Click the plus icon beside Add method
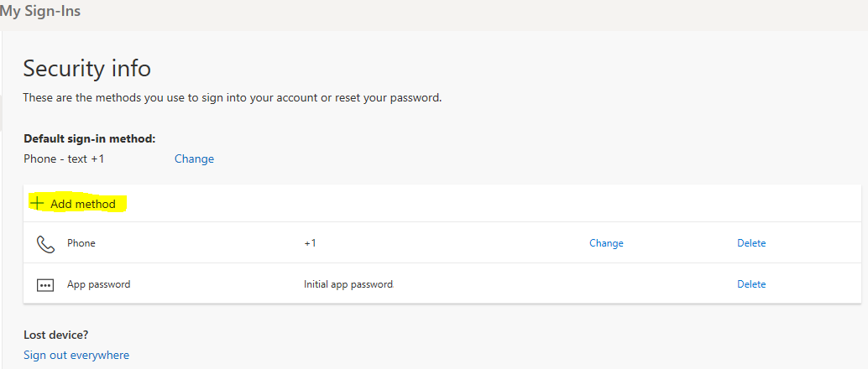This screenshot has width=868, height=369. (37, 204)
